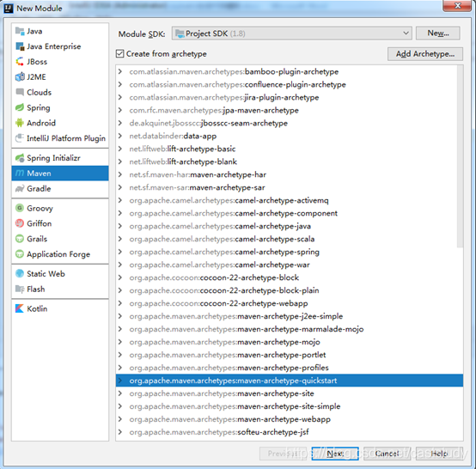
Task: Select maven-archetype-sar row
Action: click(x=290, y=187)
